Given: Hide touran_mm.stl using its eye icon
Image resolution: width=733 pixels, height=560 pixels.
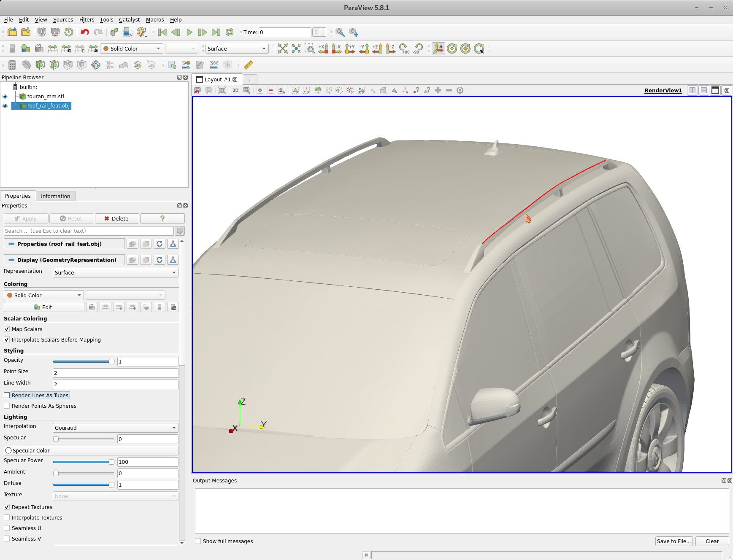Looking at the screenshot, I should click(5, 97).
